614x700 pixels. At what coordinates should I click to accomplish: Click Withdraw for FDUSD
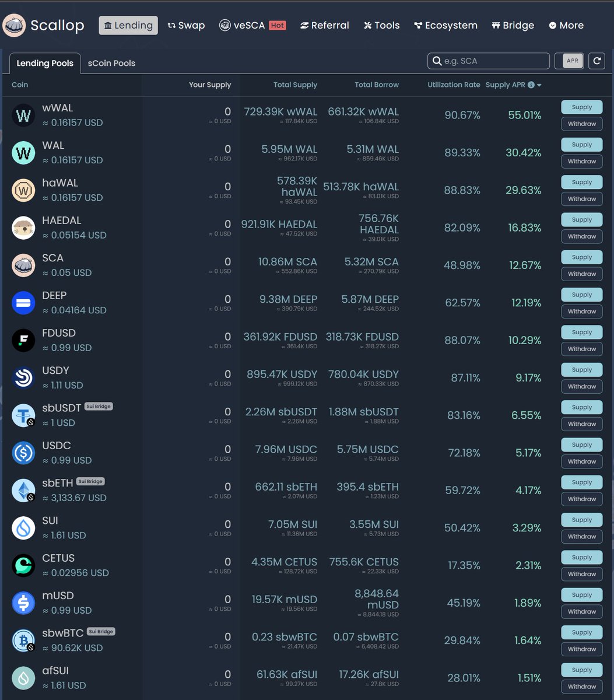click(x=582, y=349)
